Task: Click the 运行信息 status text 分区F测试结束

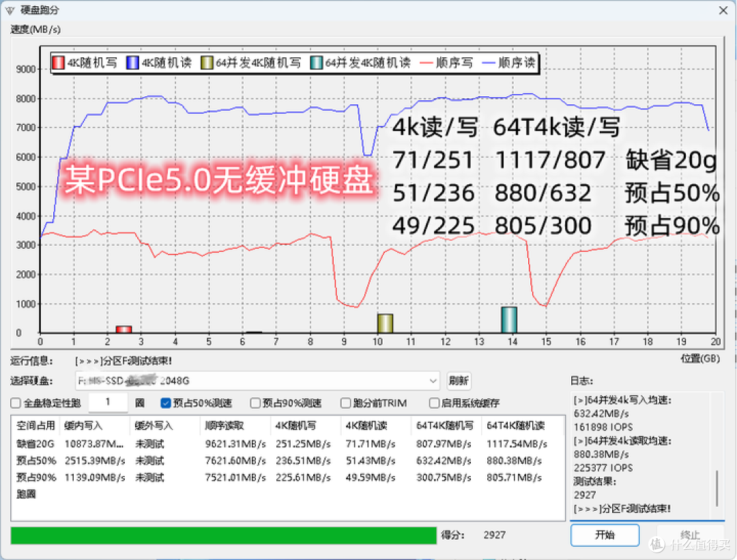Action: [x=124, y=361]
